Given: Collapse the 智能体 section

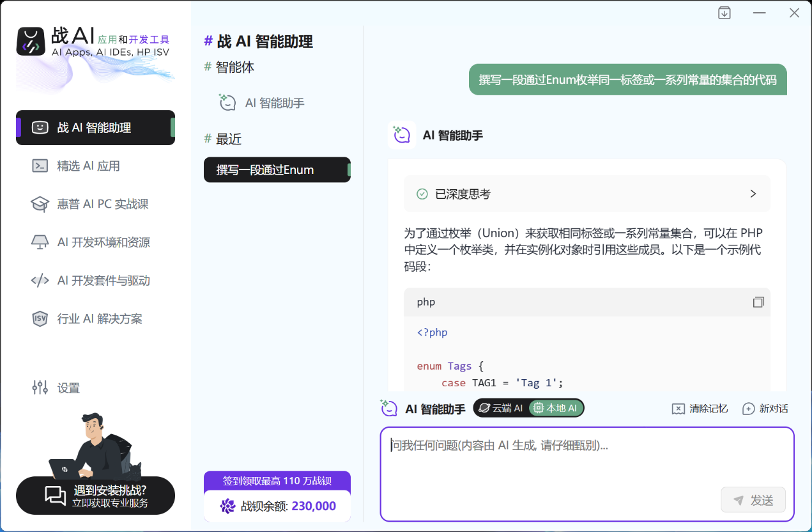Looking at the screenshot, I should (x=229, y=66).
